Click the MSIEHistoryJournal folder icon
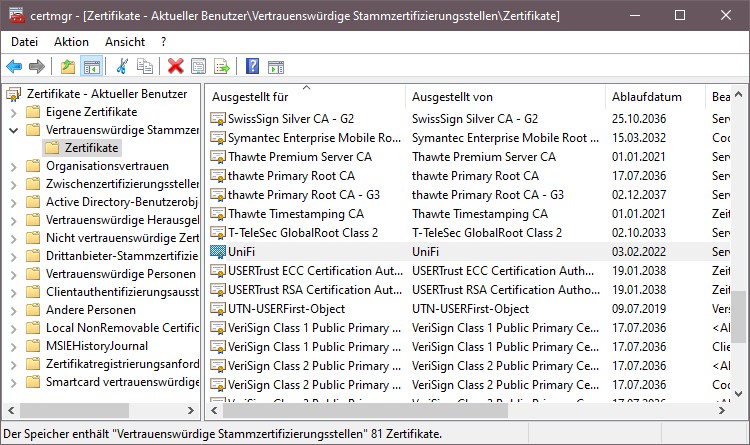Image resolution: width=750 pixels, height=445 pixels. coord(33,346)
